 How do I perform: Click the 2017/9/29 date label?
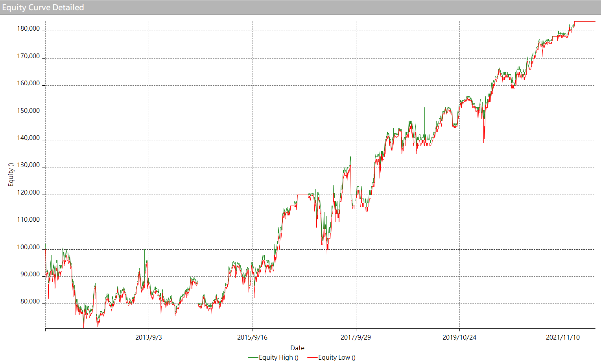click(x=356, y=337)
